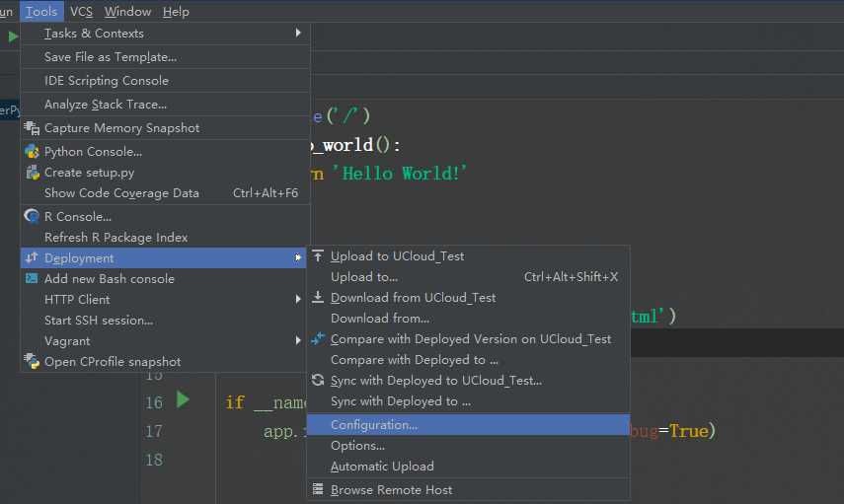The image size is (844, 504).
Task: Select Compare with Deployed to ...
Action: [468, 360]
